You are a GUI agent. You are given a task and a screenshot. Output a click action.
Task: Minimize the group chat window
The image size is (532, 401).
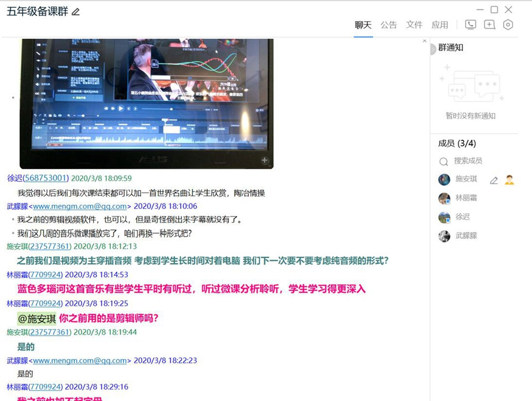coord(480,10)
